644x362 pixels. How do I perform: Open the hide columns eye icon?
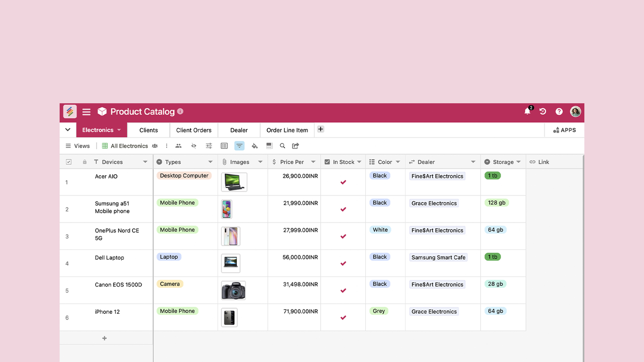click(x=194, y=146)
